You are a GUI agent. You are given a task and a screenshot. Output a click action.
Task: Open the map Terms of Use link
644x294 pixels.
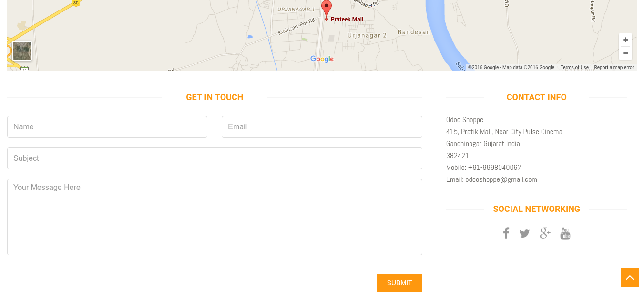coord(574,68)
